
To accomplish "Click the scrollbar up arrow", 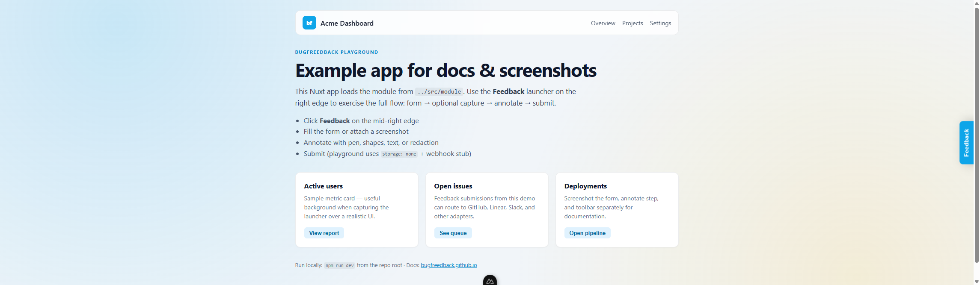I will tap(976, 3).
